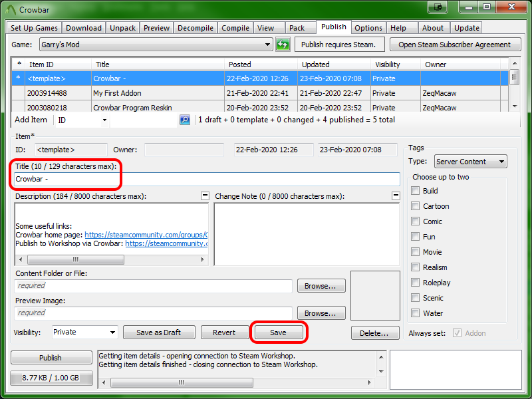Collapse the Change Note box with the minus icon
This screenshot has height=399, width=532.
[x=396, y=196]
